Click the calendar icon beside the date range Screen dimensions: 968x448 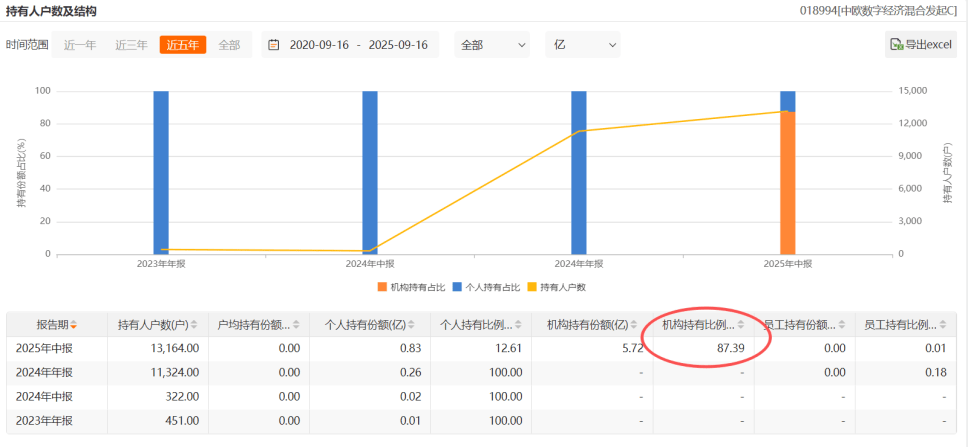point(274,45)
